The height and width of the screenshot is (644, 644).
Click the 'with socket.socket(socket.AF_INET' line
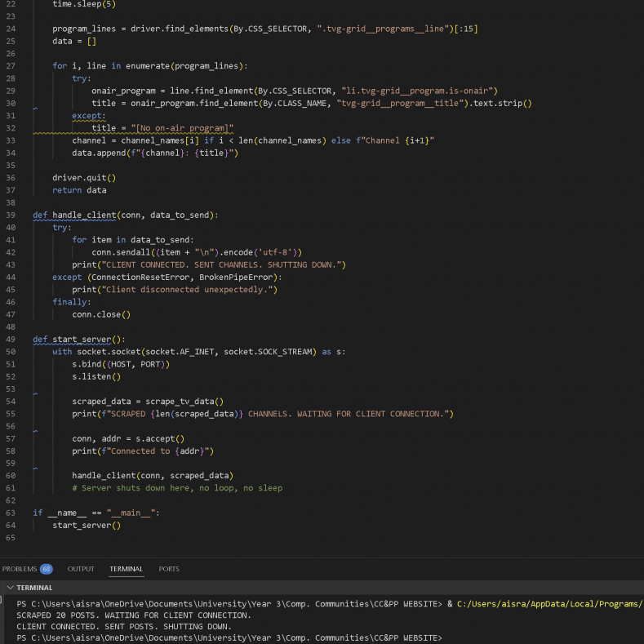[199, 352]
